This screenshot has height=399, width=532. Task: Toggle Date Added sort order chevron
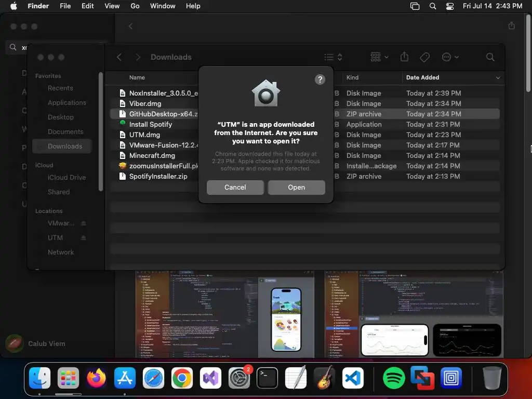[498, 78]
